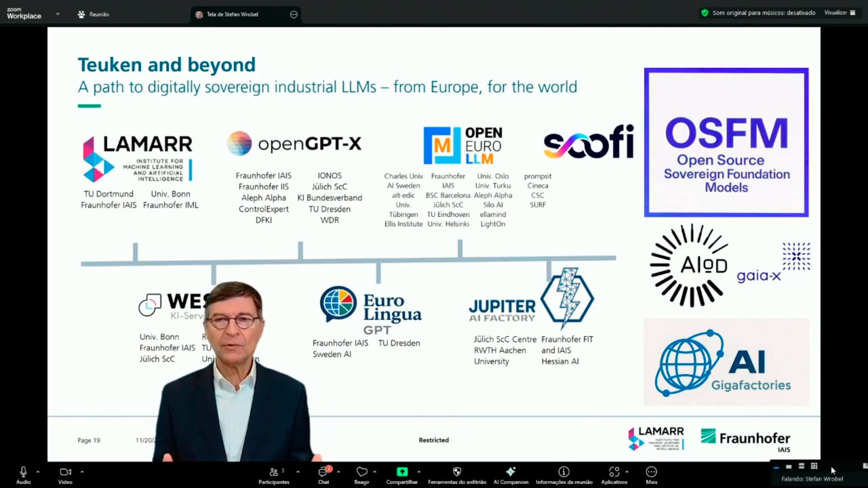Show Informações da reunião
Screen dimensions: 868x488
[x=564, y=474]
